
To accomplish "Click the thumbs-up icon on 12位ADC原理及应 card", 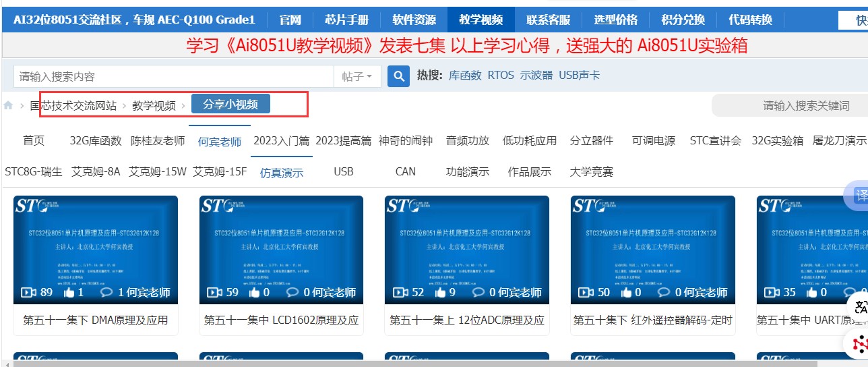I will click(x=441, y=292).
